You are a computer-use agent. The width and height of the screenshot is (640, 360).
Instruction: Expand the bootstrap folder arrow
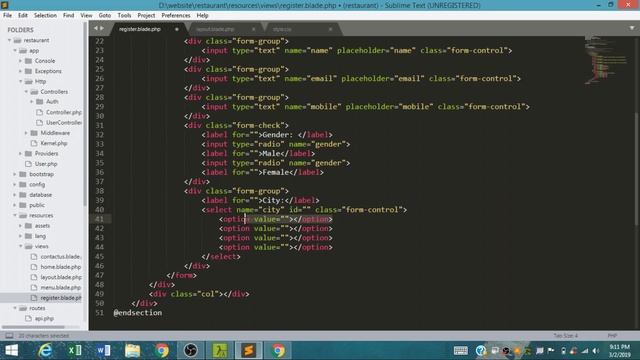(x=15, y=174)
